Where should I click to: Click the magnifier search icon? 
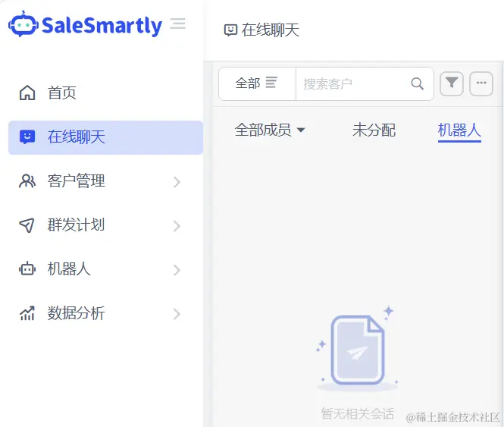417,83
